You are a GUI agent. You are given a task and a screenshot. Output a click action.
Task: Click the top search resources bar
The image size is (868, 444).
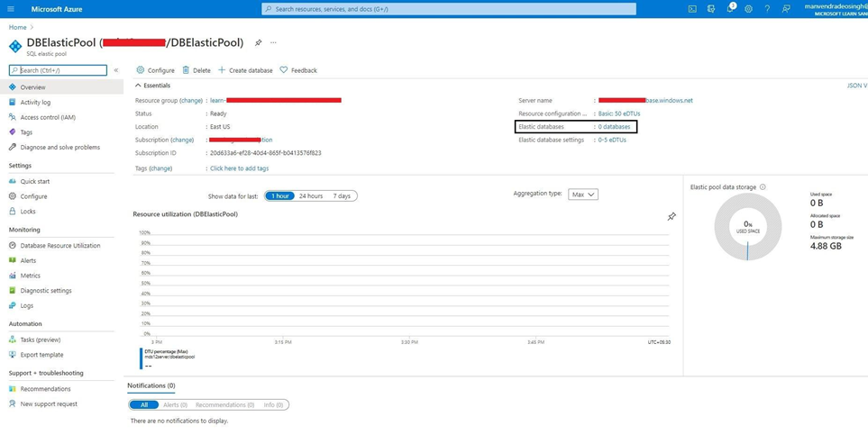coord(449,9)
